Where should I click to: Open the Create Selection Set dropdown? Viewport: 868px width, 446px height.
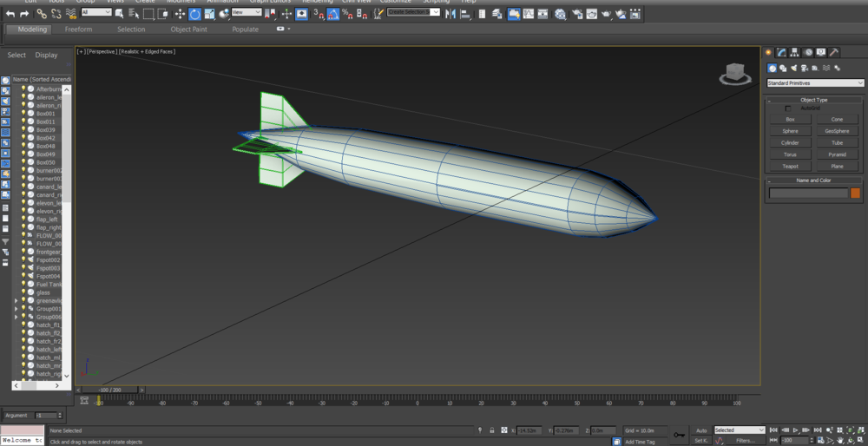tap(413, 11)
